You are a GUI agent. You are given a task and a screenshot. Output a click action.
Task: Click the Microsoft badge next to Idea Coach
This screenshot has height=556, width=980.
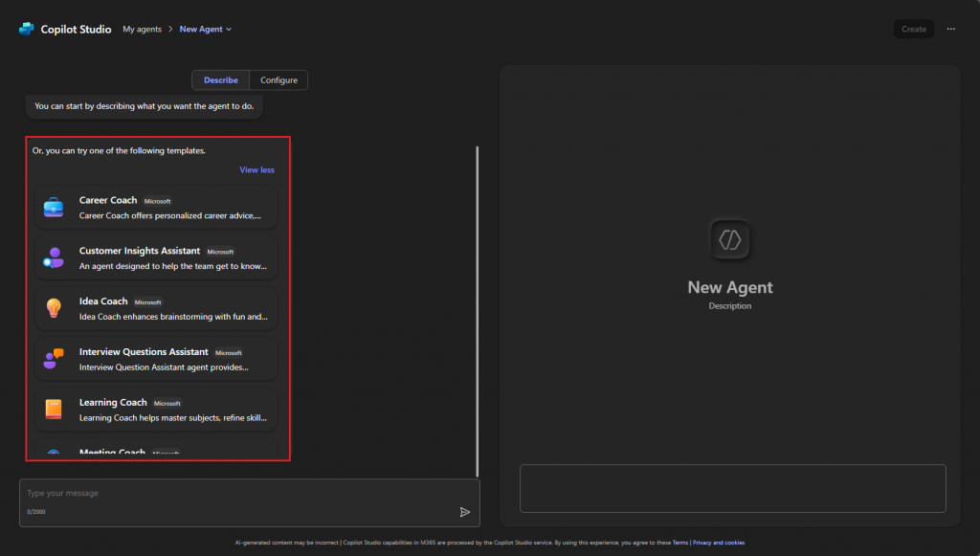click(148, 302)
